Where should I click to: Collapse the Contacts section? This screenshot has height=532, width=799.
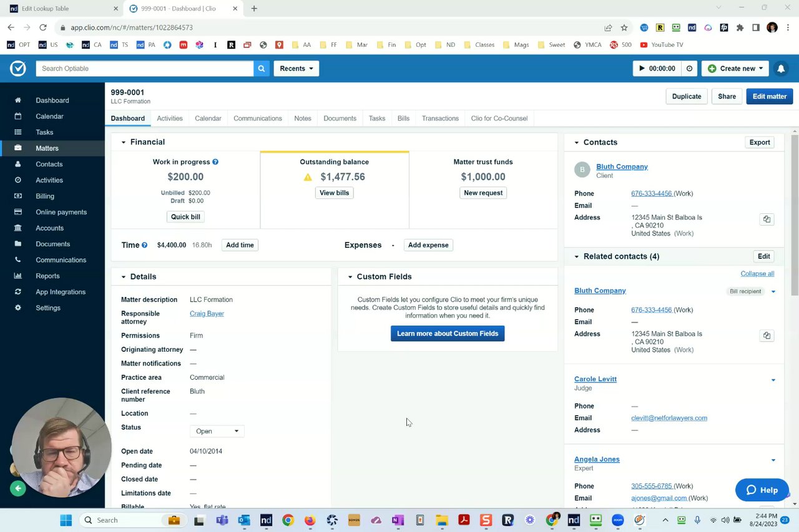[577, 143]
